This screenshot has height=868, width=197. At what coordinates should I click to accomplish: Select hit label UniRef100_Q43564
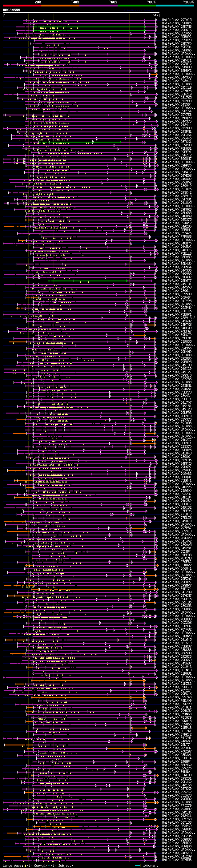(x=176, y=104)
